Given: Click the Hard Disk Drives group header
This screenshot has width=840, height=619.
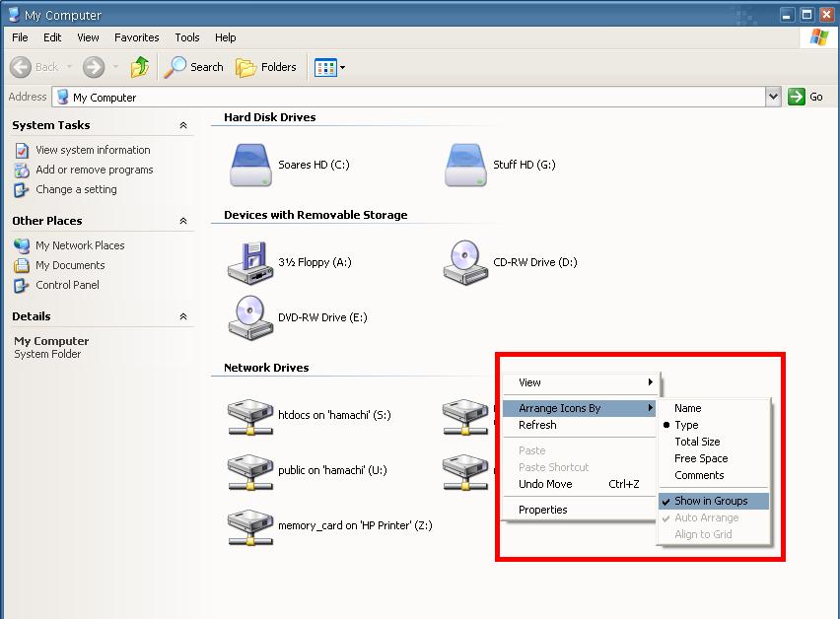Looking at the screenshot, I should pos(269,117).
